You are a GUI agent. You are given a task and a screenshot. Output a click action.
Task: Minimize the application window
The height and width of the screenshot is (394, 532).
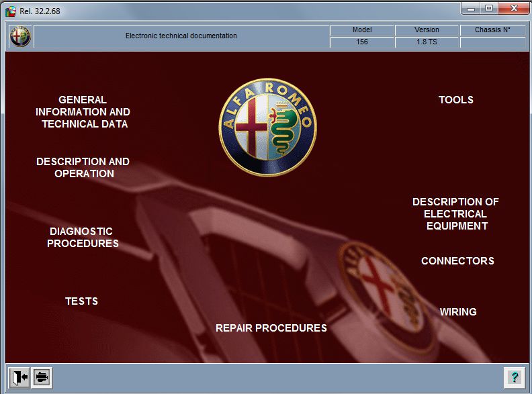pos(471,9)
